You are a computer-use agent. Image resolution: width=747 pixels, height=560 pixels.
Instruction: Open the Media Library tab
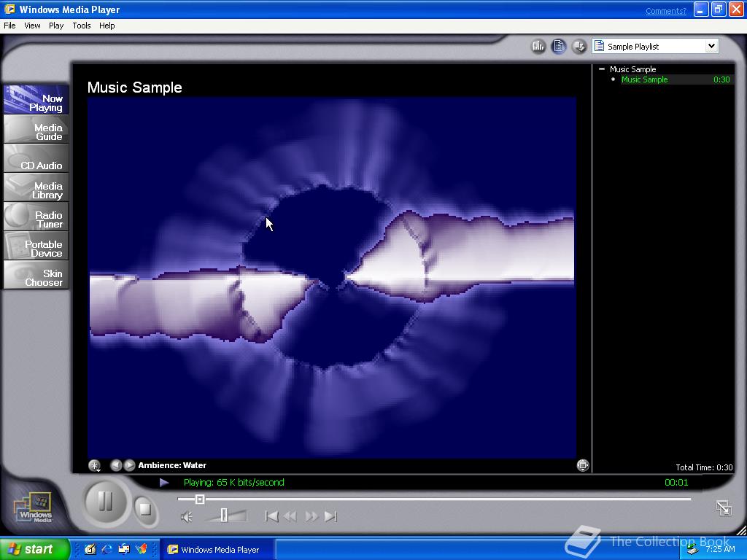[x=36, y=187]
